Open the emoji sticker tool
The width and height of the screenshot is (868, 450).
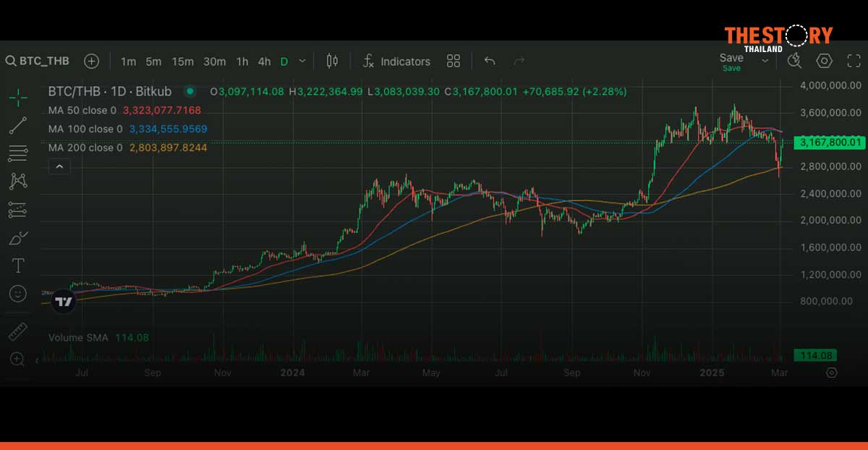point(17,293)
